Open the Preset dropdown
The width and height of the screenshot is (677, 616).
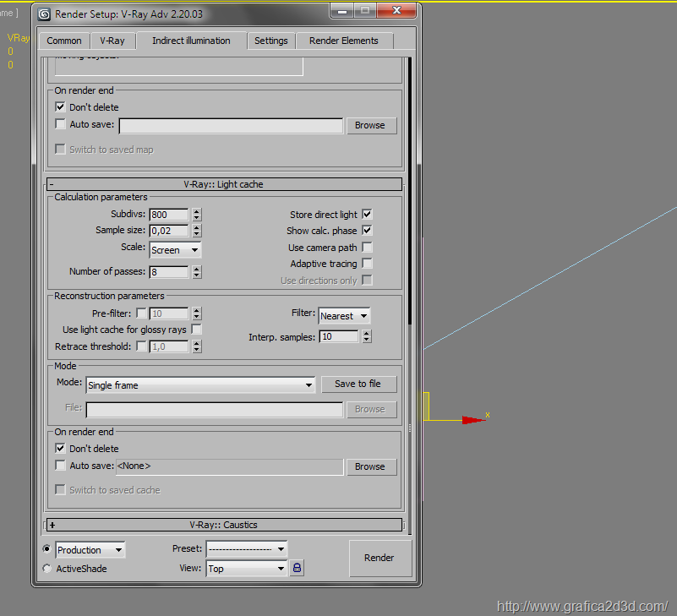point(247,549)
